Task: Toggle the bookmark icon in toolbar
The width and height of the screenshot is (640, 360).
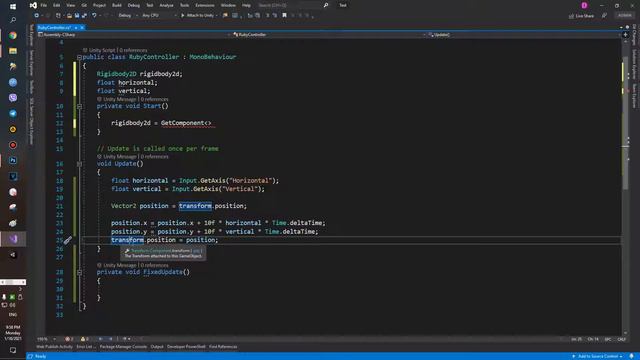Action: [284, 16]
